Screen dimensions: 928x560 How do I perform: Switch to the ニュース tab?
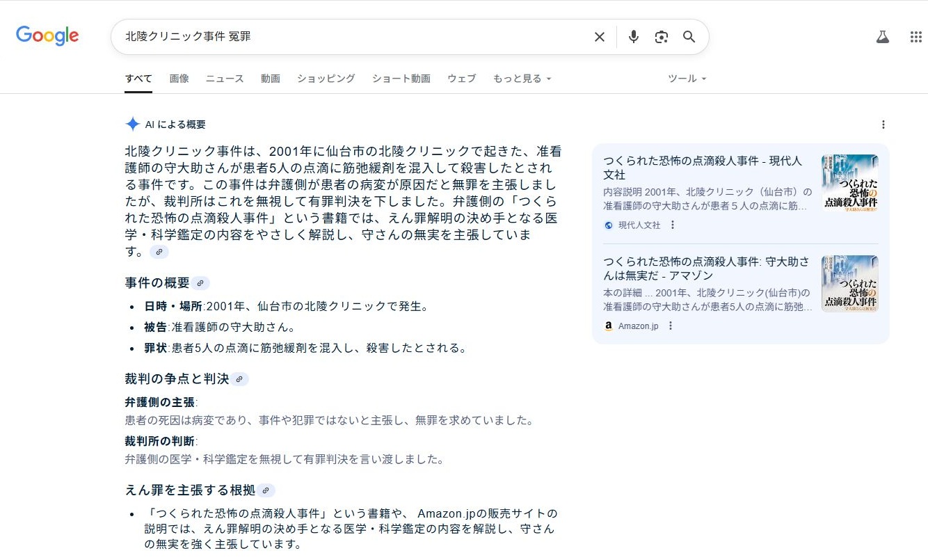[224, 79]
